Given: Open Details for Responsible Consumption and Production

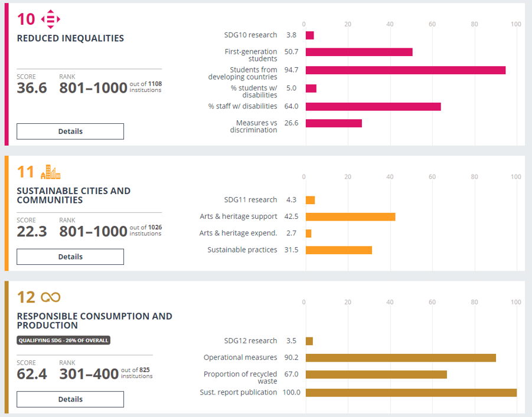Looking at the screenshot, I should pos(70,399).
